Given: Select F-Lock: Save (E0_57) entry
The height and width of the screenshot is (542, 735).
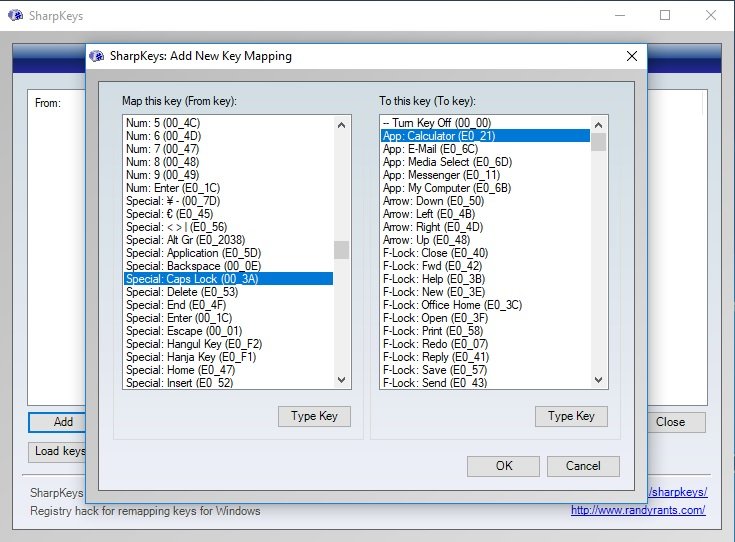Looking at the screenshot, I should point(485,370).
